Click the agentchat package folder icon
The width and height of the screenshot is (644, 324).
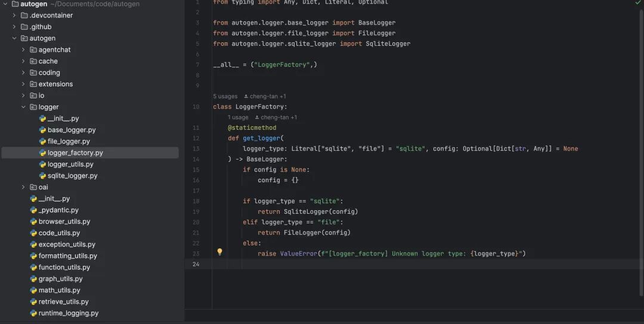click(33, 50)
